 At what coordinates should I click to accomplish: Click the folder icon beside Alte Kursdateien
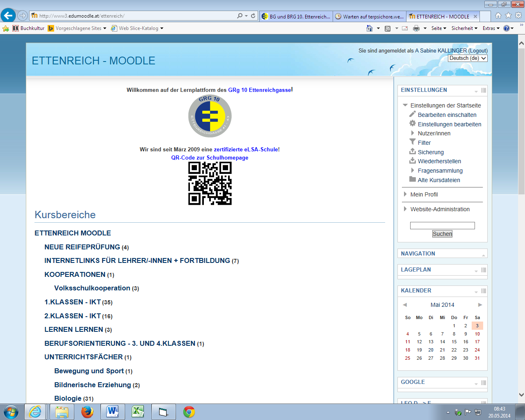pos(413,179)
